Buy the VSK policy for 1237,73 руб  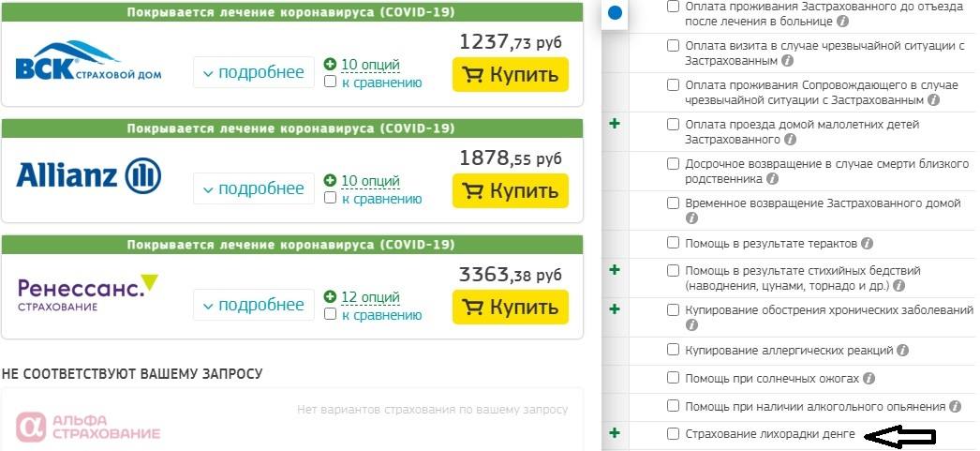[511, 74]
